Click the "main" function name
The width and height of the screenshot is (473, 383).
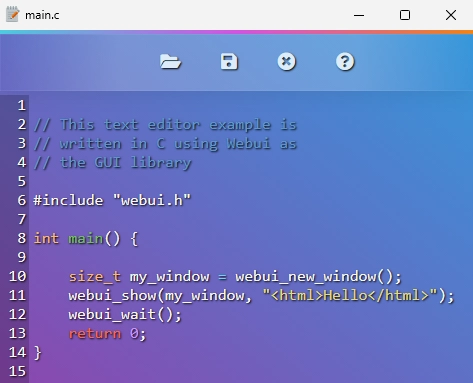coord(86,239)
